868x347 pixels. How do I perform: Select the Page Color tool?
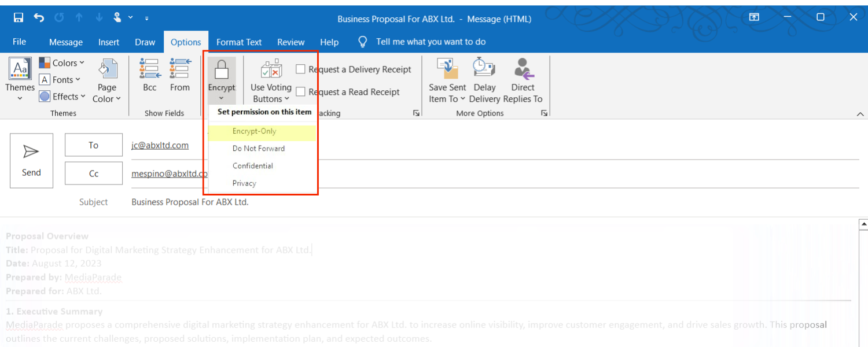coord(106,80)
